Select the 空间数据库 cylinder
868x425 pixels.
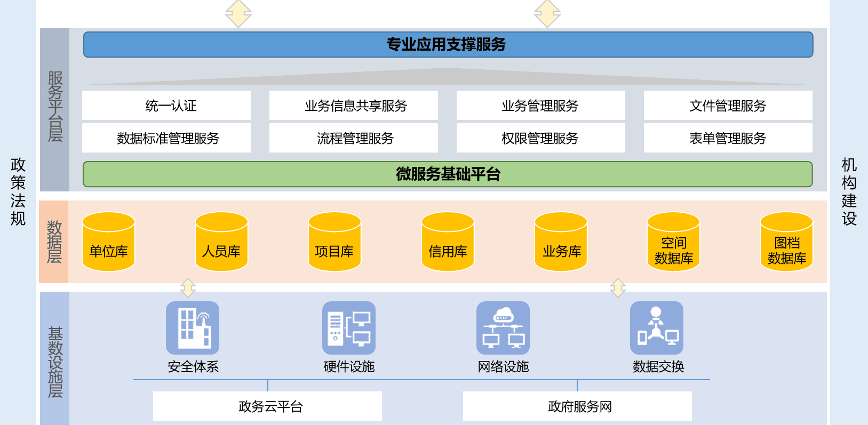pos(673,242)
